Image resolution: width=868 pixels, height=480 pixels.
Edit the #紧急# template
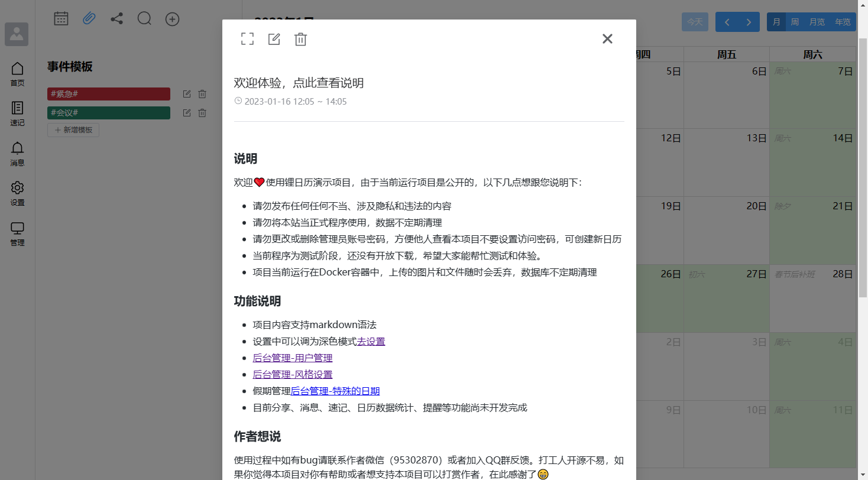coord(187,94)
